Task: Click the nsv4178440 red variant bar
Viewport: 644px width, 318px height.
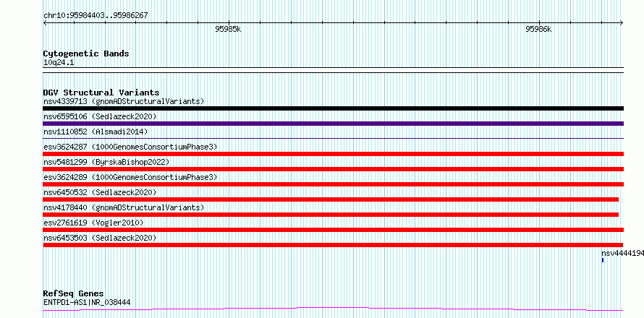Action: [331, 215]
